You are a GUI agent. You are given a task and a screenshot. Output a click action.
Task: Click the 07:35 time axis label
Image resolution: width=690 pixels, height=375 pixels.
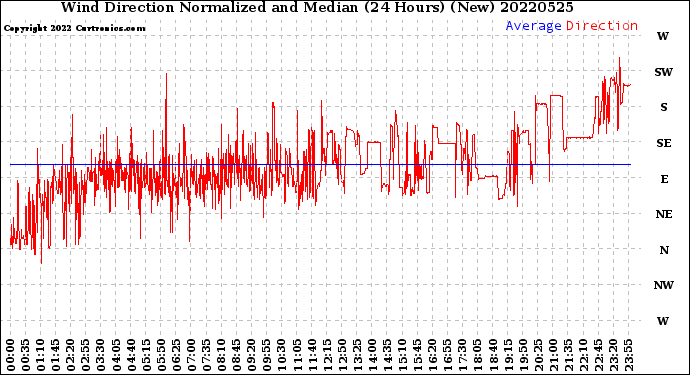tap(206, 355)
